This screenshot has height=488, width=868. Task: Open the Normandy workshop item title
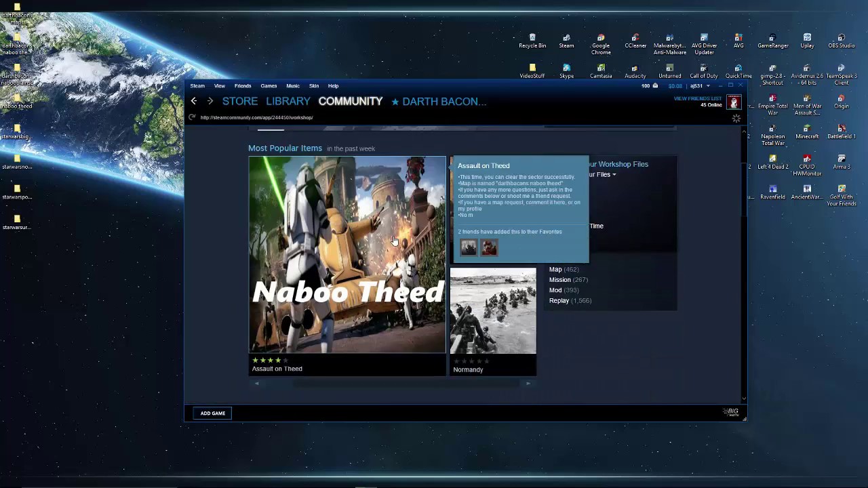point(468,369)
